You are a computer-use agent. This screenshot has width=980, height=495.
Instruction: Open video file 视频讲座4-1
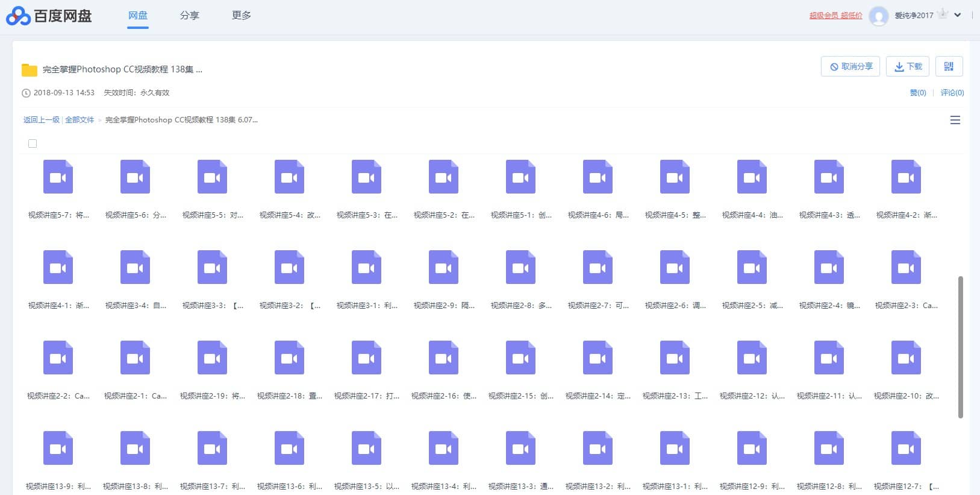click(x=58, y=267)
